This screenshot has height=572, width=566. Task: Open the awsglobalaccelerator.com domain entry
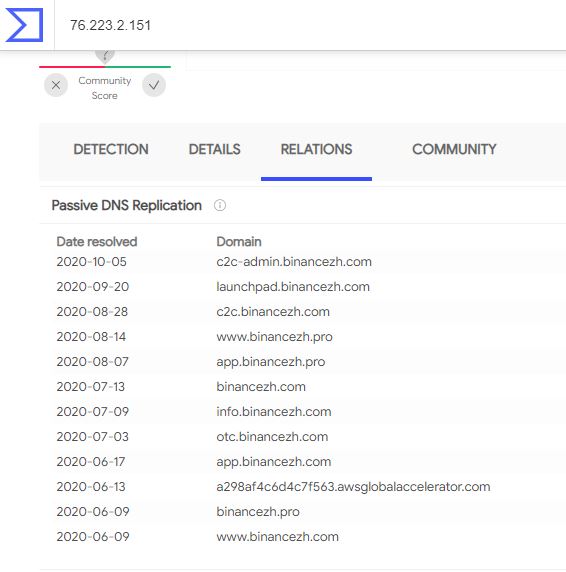point(353,487)
